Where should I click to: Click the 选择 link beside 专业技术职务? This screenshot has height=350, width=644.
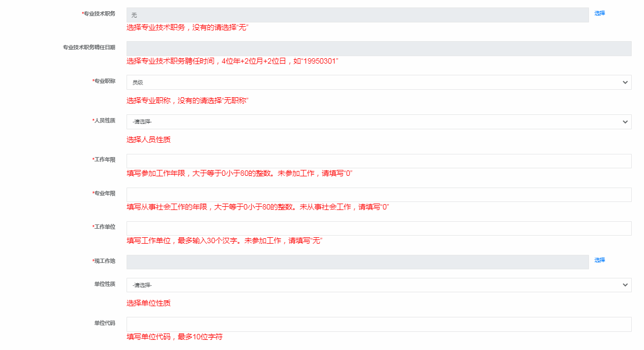coord(600,13)
